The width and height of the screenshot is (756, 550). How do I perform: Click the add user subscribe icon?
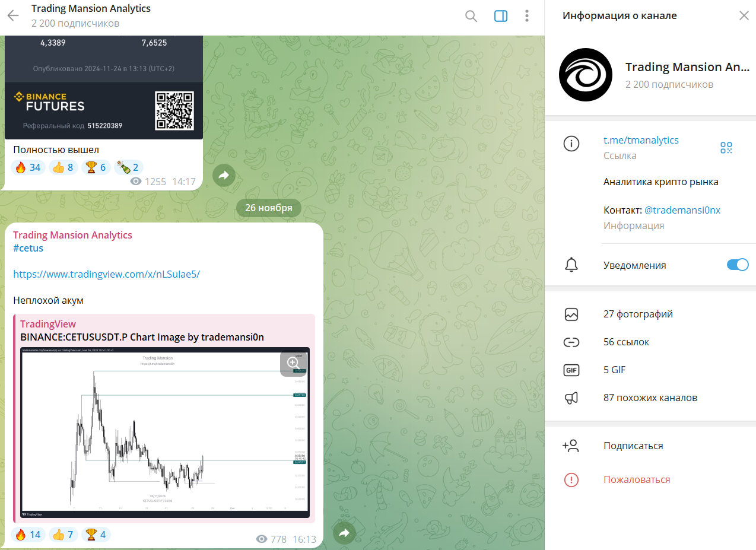tap(570, 446)
